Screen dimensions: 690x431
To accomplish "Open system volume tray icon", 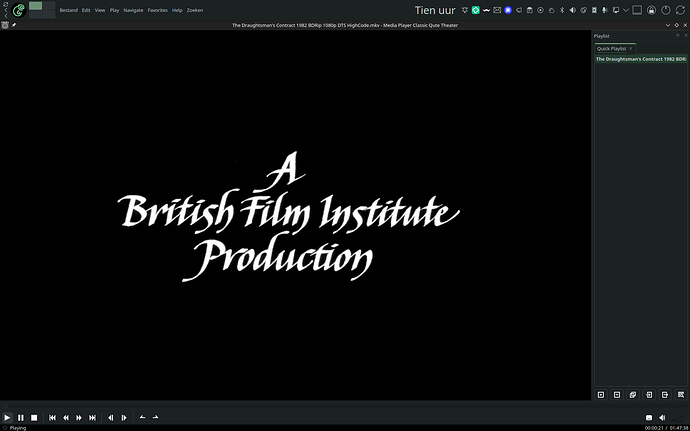I will (x=573, y=10).
